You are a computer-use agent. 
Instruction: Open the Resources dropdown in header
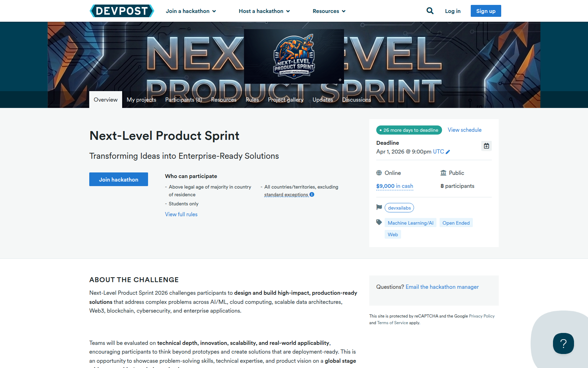point(329,11)
